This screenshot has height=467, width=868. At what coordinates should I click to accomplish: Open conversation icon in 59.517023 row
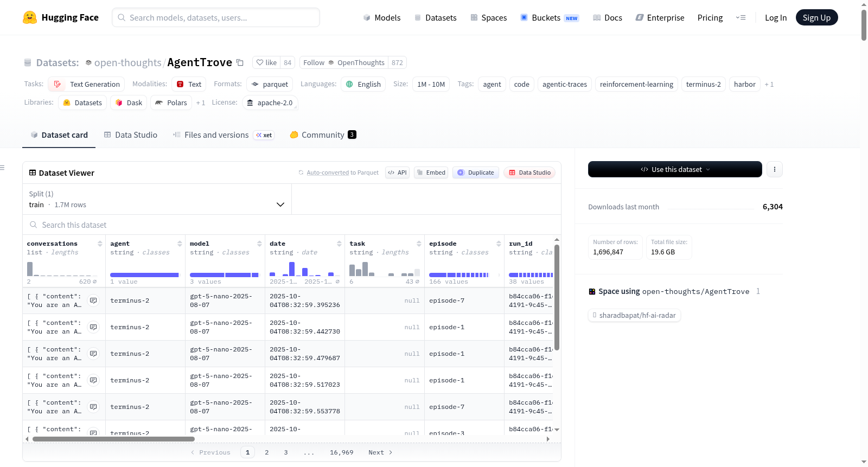pyautogui.click(x=93, y=380)
